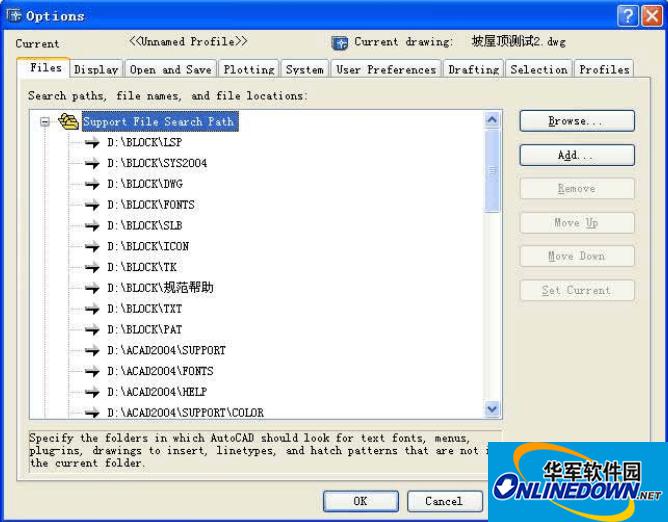Click the Move Down button

click(577, 257)
